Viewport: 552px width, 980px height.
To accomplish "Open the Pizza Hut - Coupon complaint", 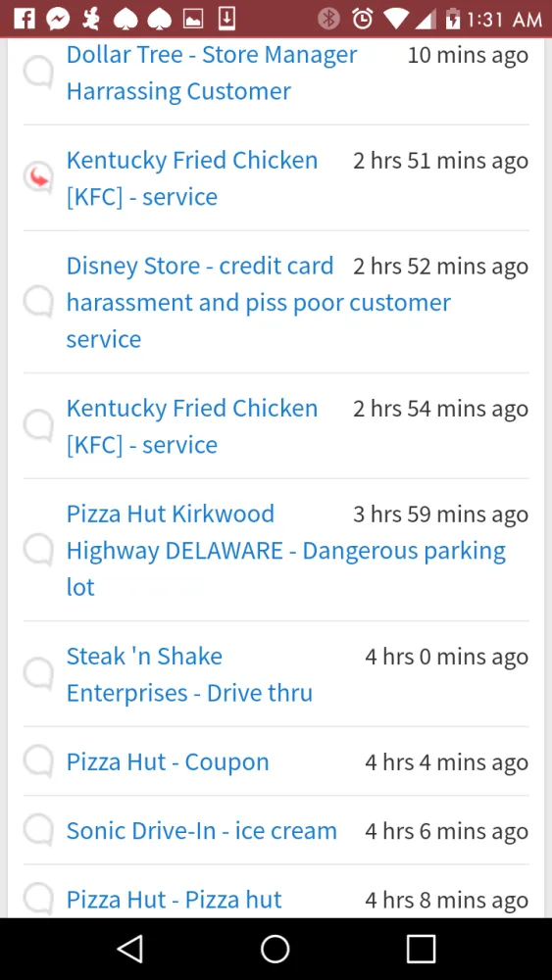I will click(168, 762).
